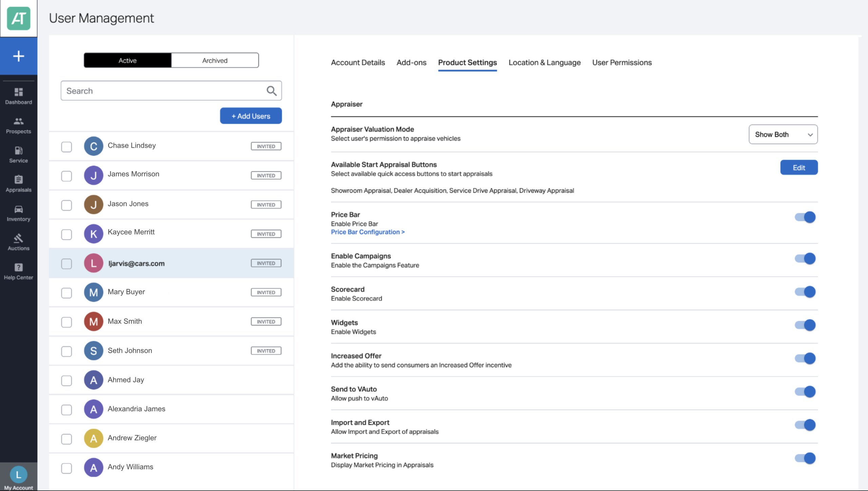The image size is (868, 491).
Task: Check the box next to Ahmed Jay
Action: click(66, 380)
